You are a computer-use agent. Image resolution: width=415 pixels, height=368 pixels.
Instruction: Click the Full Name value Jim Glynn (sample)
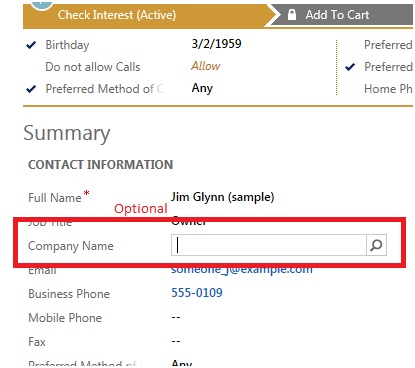tap(223, 197)
